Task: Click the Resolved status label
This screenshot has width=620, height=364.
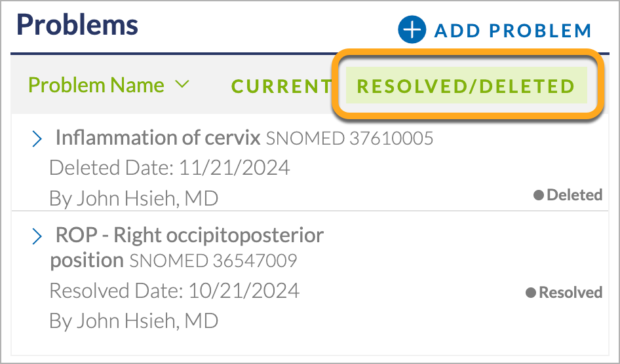Action: [571, 293]
